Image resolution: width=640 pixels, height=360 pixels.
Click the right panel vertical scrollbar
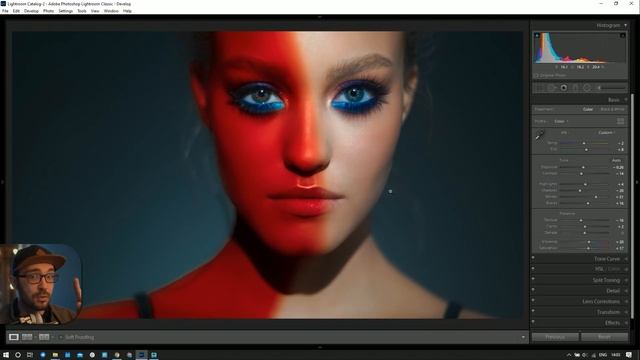pyautogui.click(x=633, y=206)
